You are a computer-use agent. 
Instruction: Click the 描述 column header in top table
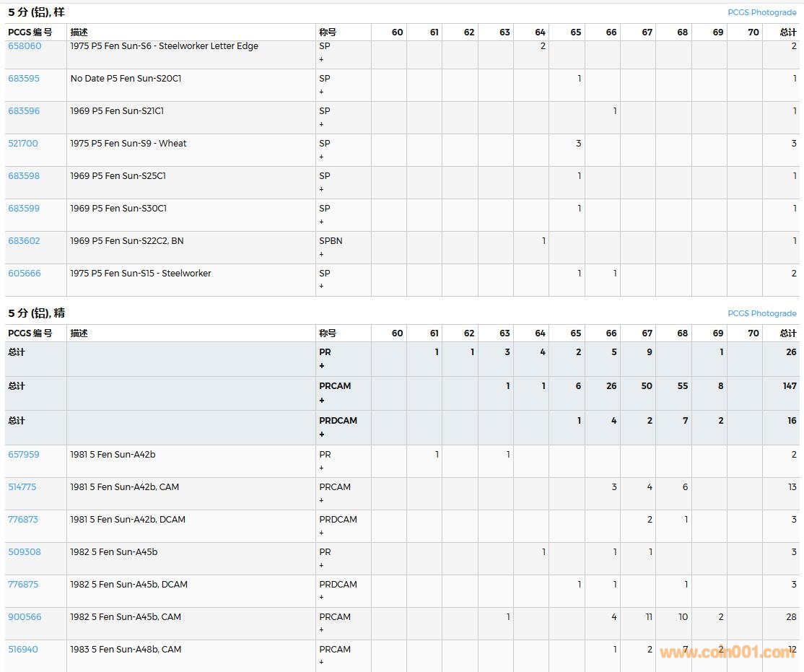(79, 32)
